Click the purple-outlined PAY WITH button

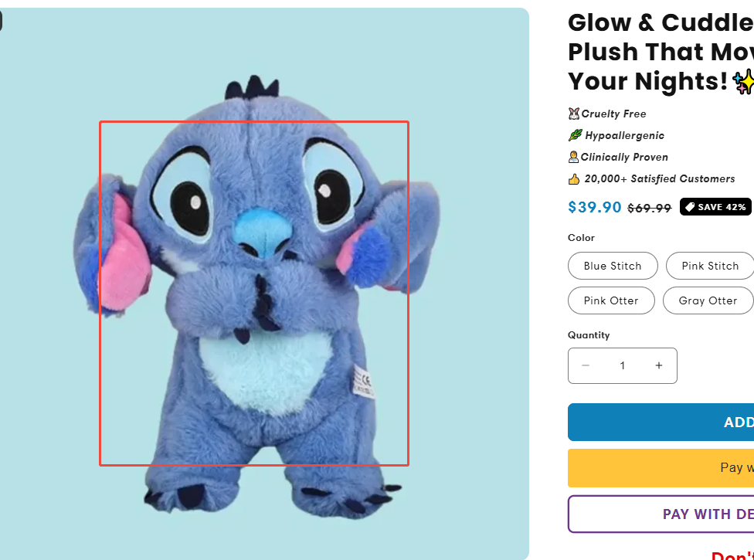click(661, 514)
